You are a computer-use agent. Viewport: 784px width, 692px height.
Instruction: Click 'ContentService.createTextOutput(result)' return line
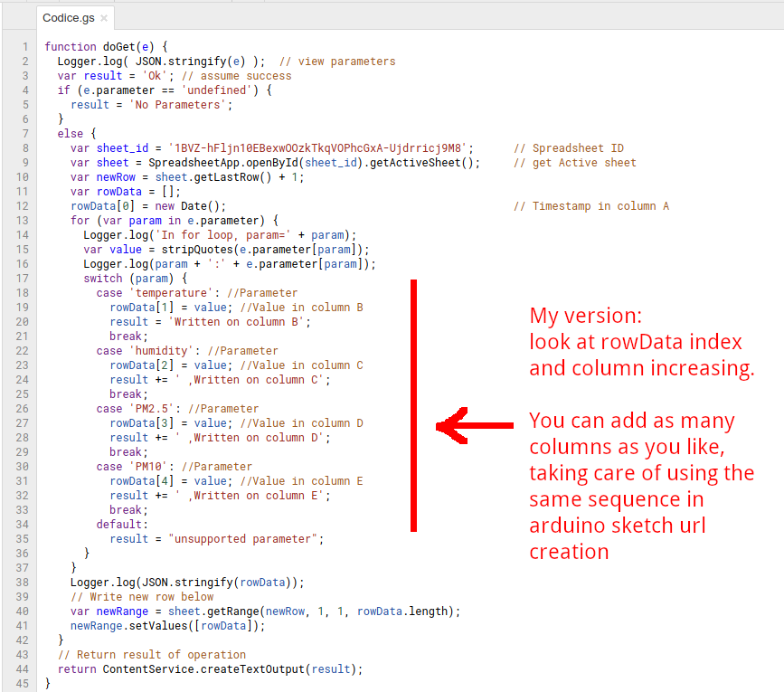coord(210,670)
